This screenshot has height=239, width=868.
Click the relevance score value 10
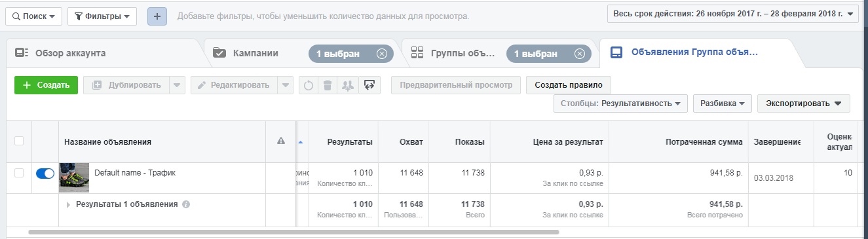pos(848,173)
